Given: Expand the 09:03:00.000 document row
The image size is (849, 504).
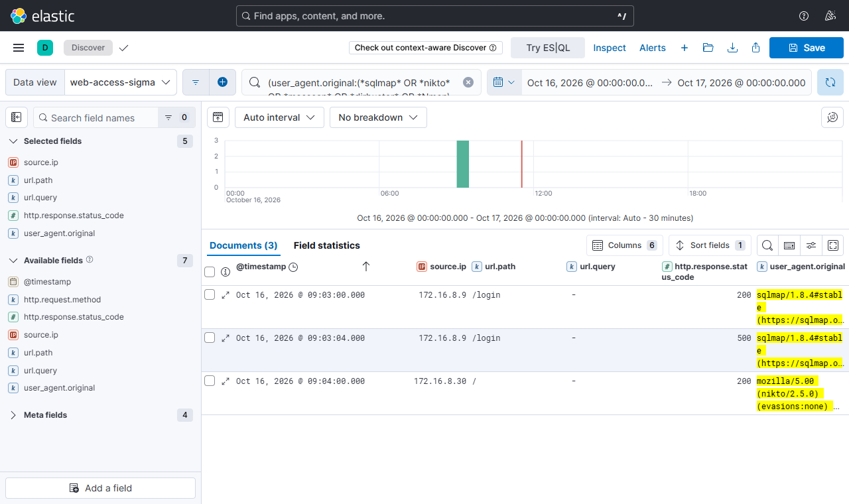Looking at the screenshot, I should 226,295.
